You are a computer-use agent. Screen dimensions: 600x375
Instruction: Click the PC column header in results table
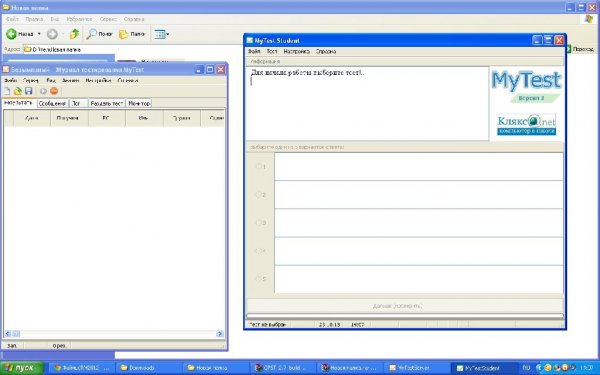107,118
